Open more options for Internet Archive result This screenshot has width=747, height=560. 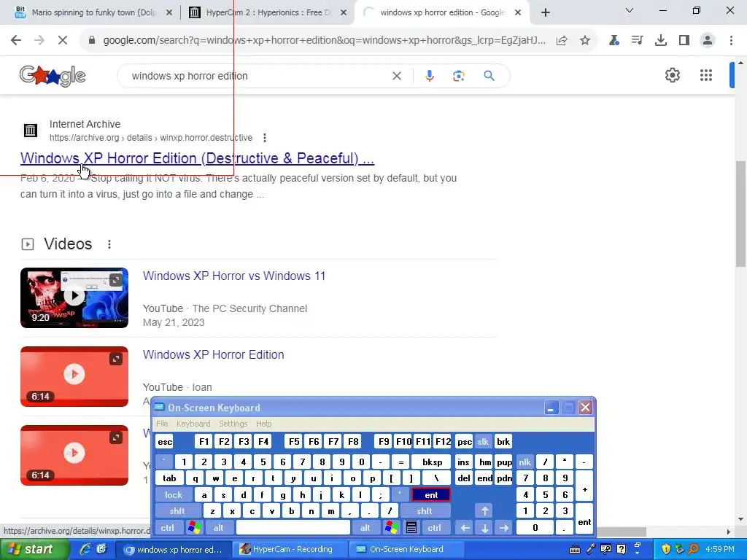point(264,138)
